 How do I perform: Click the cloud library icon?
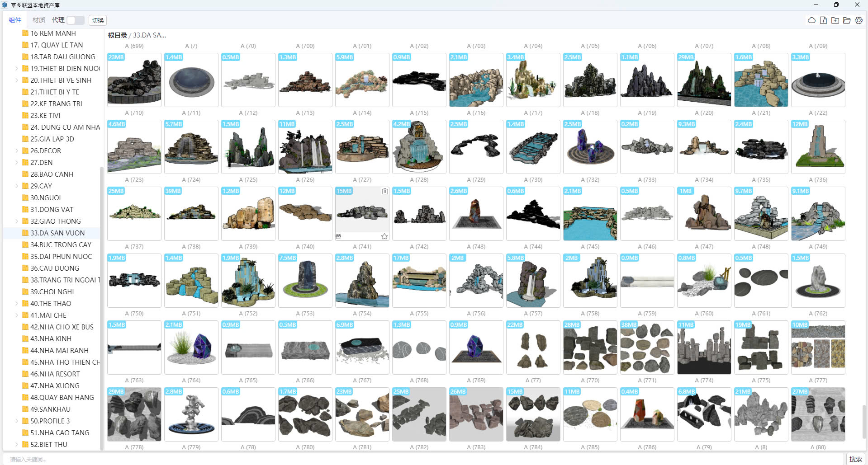[811, 20]
